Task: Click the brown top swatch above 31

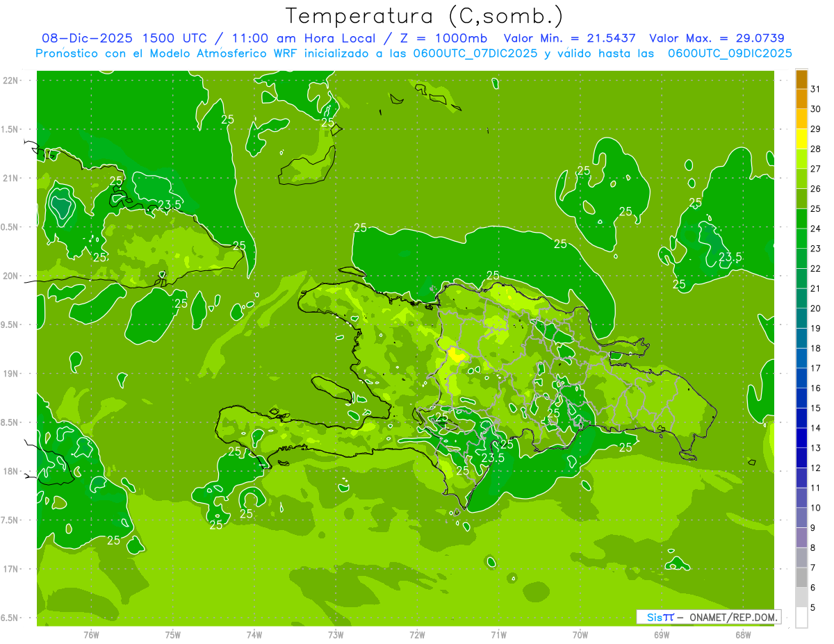Action: (801, 79)
